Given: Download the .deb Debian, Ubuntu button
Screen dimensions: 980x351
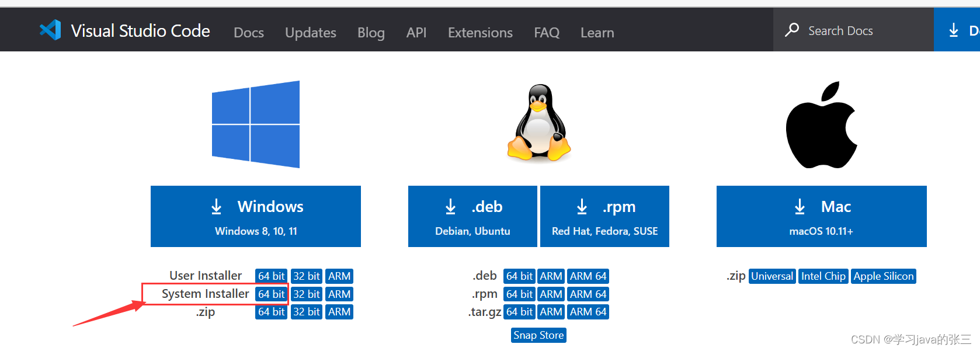Looking at the screenshot, I should click(x=472, y=216).
